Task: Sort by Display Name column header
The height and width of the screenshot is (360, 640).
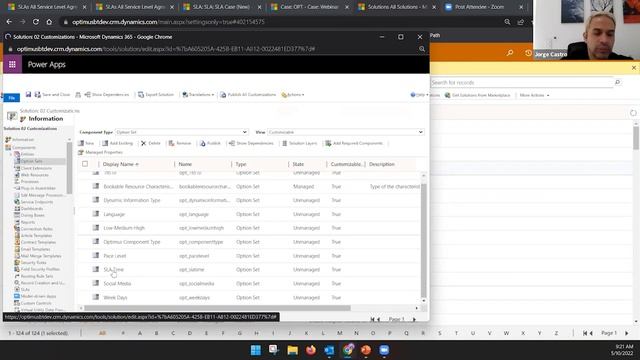Action: pyautogui.click(x=120, y=164)
